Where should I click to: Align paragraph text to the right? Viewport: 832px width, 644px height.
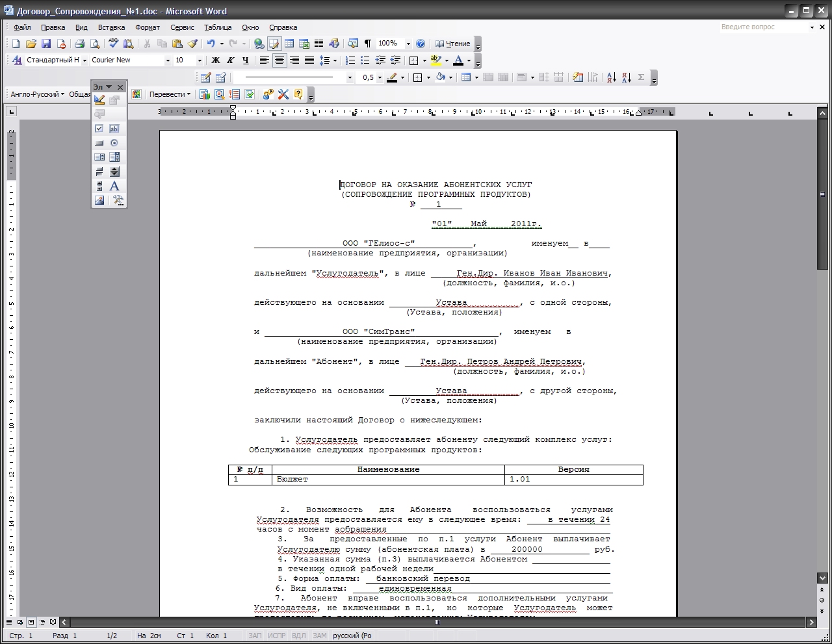tap(294, 60)
